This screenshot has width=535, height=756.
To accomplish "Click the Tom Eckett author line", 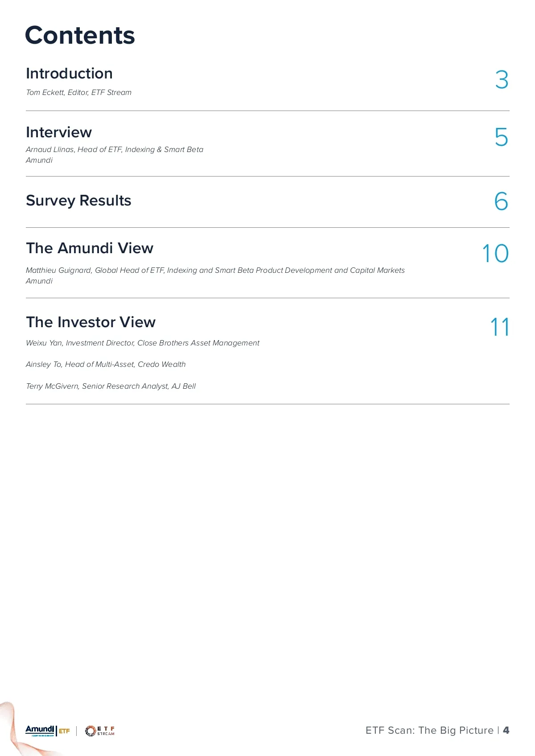I will coord(78,92).
